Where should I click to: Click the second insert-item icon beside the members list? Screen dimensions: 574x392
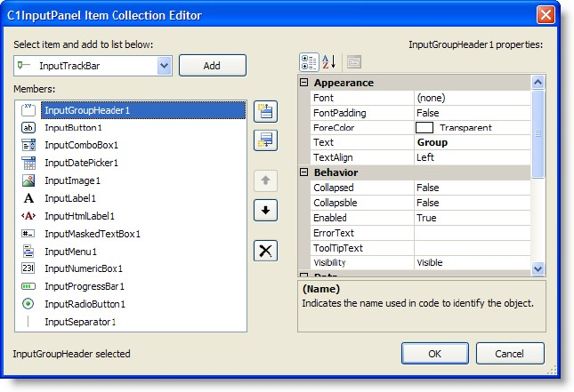[265, 140]
